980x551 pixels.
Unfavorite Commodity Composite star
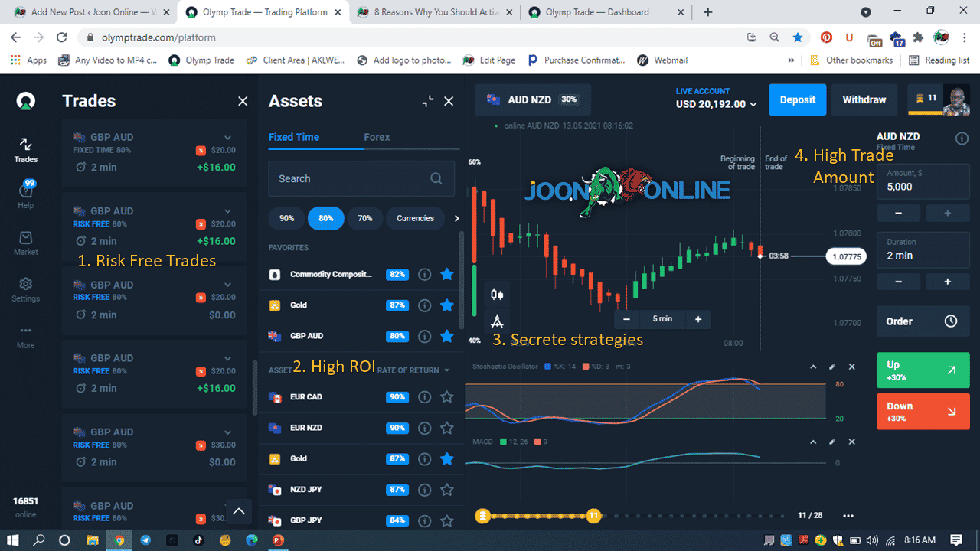tap(447, 274)
